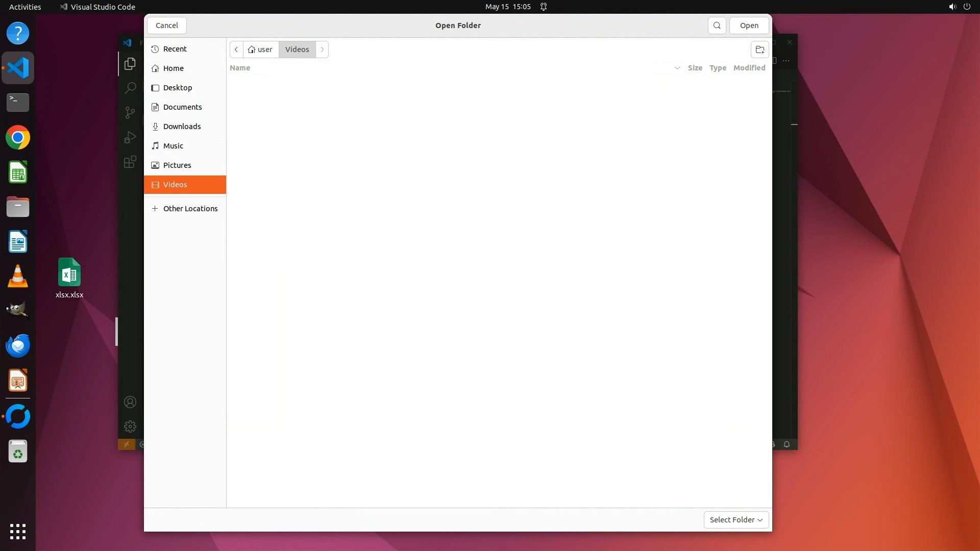Click the system volume icon
This screenshot has width=980, height=551.
952,7
